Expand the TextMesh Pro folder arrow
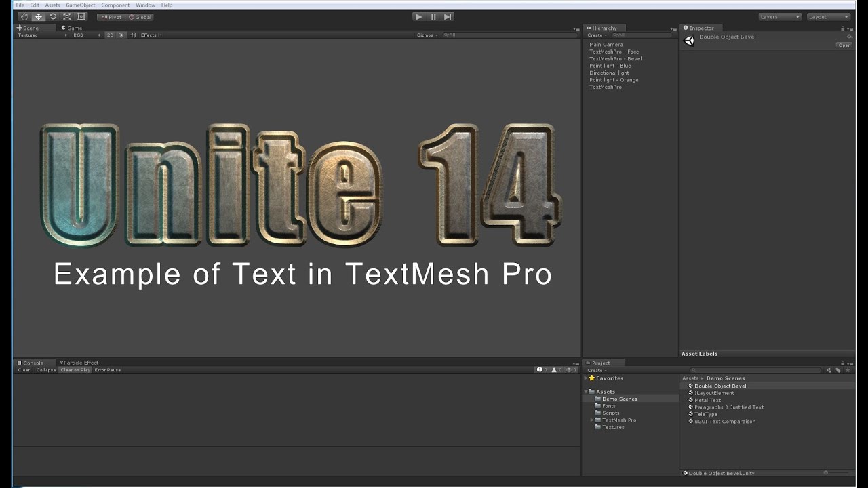This screenshot has width=868, height=488. click(x=592, y=420)
